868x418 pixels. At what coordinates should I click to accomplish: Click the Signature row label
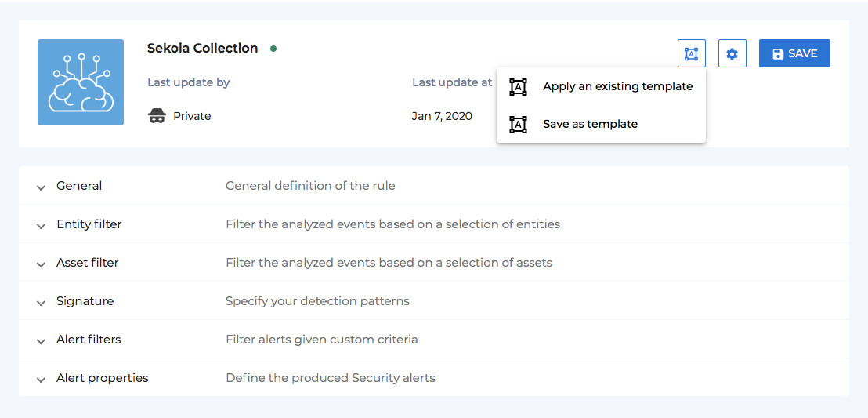(85, 301)
